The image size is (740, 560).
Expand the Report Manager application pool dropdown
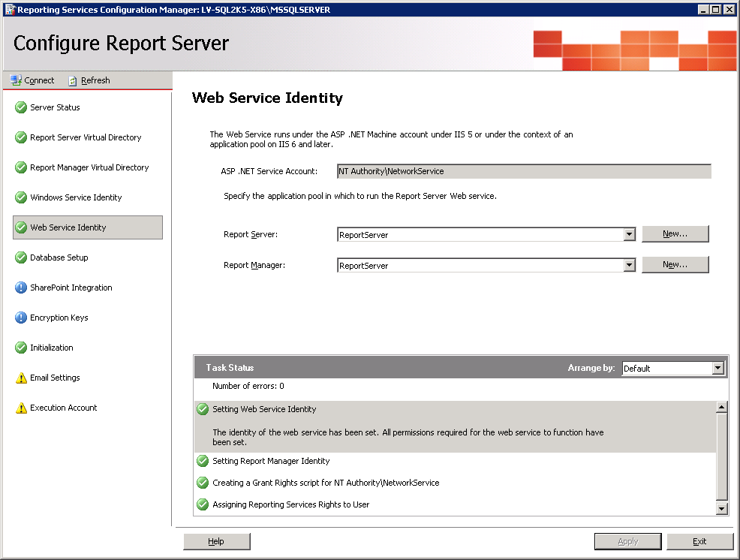629,265
